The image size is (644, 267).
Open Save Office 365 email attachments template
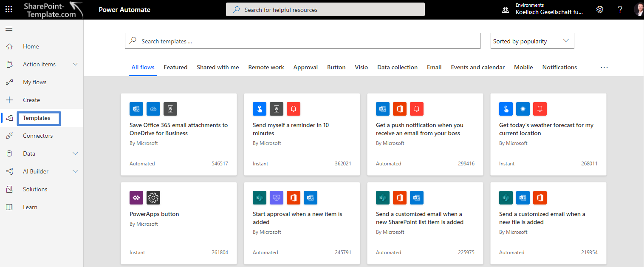tap(179, 129)
